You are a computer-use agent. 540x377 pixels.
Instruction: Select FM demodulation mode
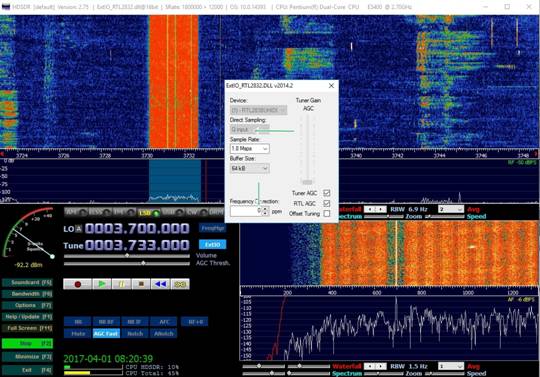123,212
